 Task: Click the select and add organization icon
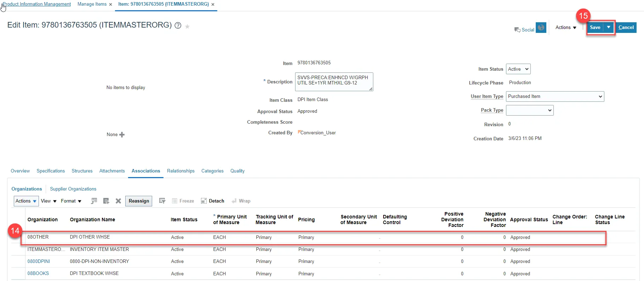94,201
